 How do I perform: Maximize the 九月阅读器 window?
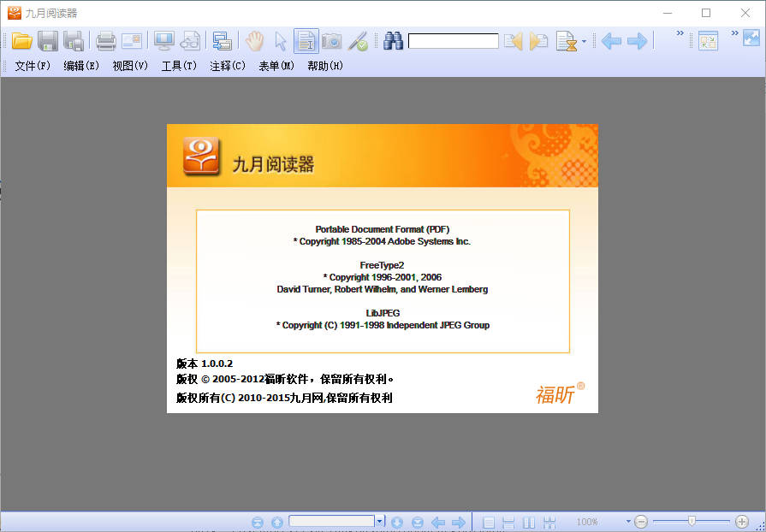[706, 13]
